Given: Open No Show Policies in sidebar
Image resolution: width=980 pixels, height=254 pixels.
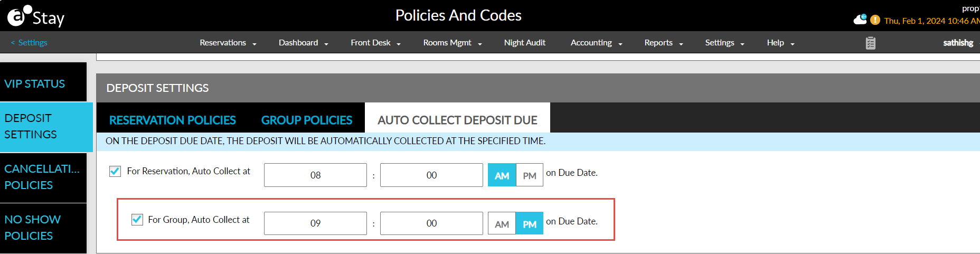Looking at the screenshot, I should point(33,228).
